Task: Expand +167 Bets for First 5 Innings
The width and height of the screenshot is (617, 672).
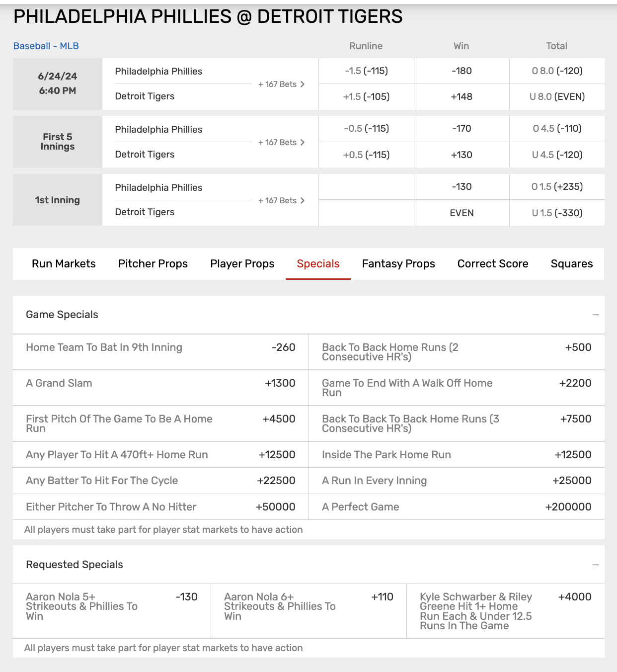Action: pos(281,143)
